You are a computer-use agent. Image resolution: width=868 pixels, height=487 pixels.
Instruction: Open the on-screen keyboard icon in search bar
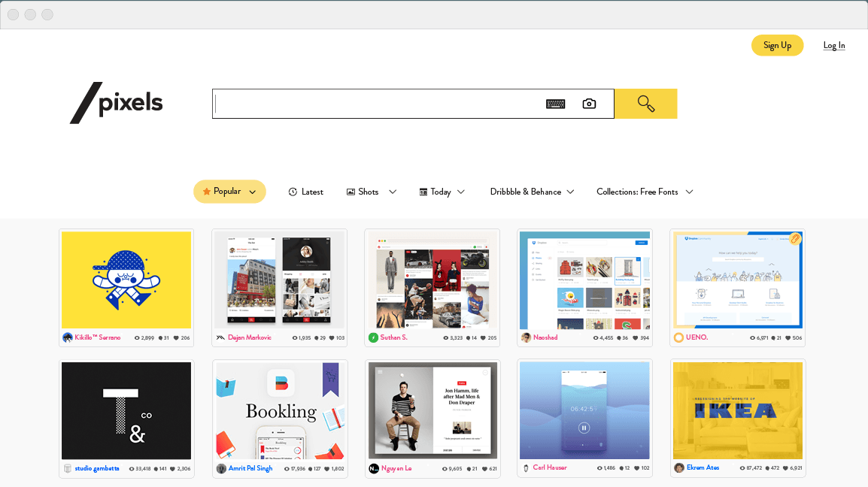[555, 104]
